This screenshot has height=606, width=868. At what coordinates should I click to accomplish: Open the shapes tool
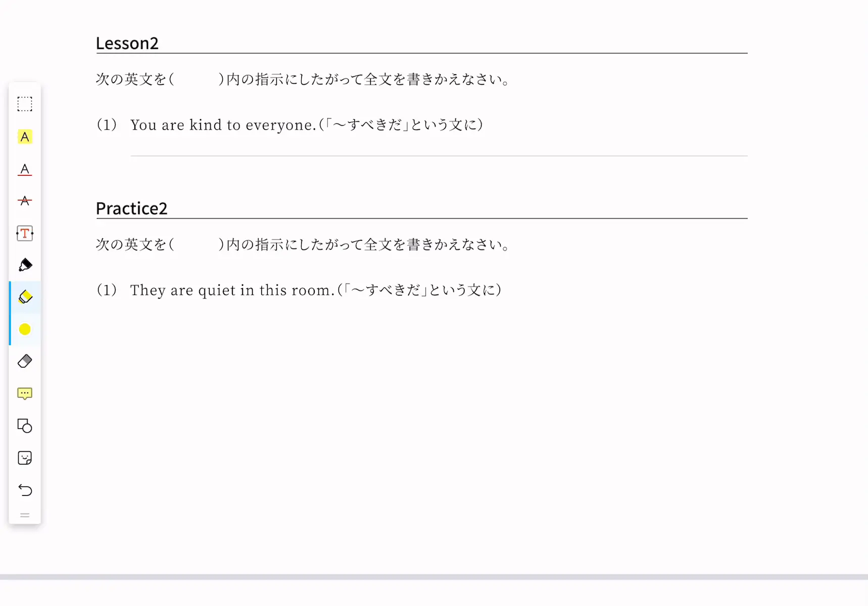pyautogui.click(x=25, y=426)
